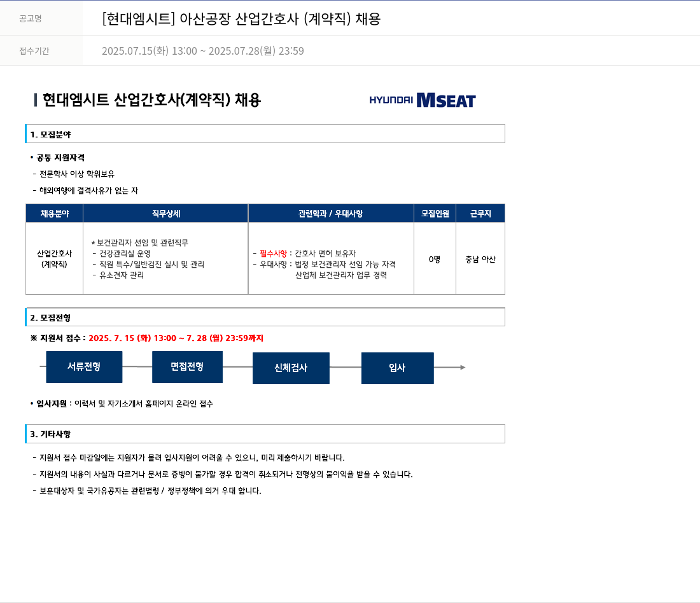The width and height of the screenshot is (700, 603).
Task: Click the red deadline '2025. 7. 15 (화) 13:00 ~ 7. 28 (월) 23:59까지'
Action: tap(176, 338)
